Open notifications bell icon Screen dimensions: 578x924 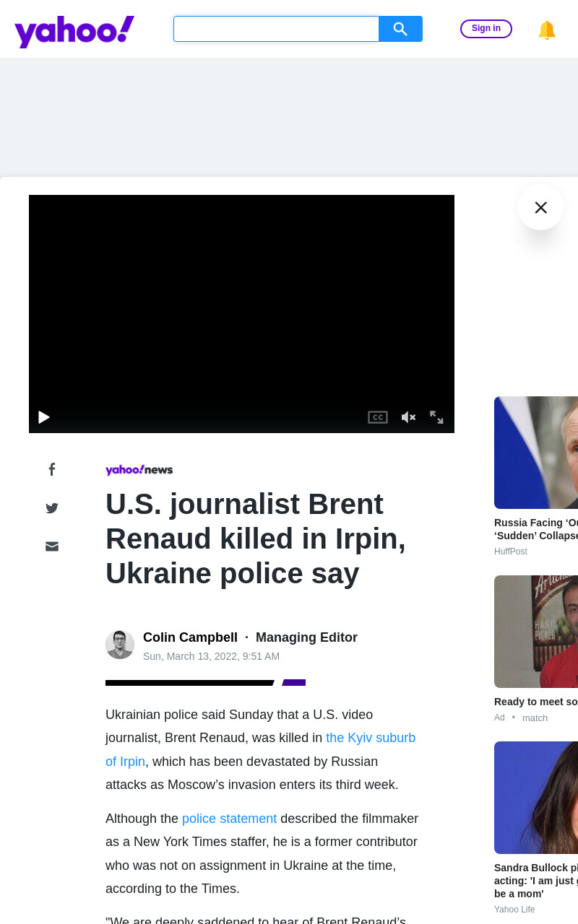(x=547, y=30)
